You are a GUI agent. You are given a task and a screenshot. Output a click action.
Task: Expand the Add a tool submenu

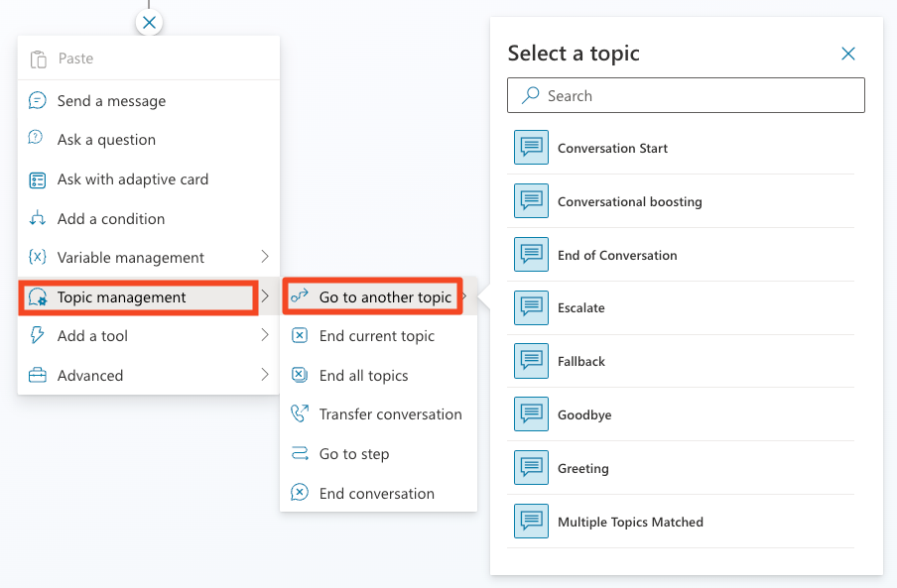click(x=265, y=336)
